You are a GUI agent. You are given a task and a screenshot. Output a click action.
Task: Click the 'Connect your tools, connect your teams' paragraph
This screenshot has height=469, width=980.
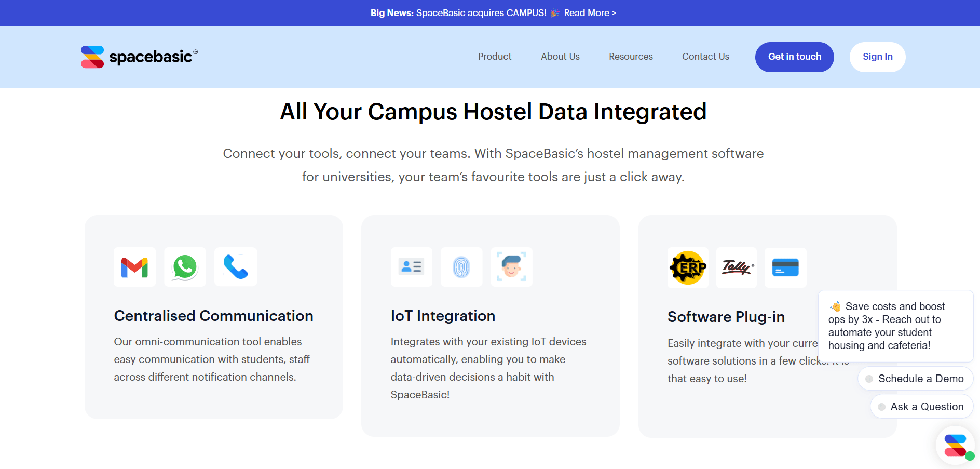(493, 165)
